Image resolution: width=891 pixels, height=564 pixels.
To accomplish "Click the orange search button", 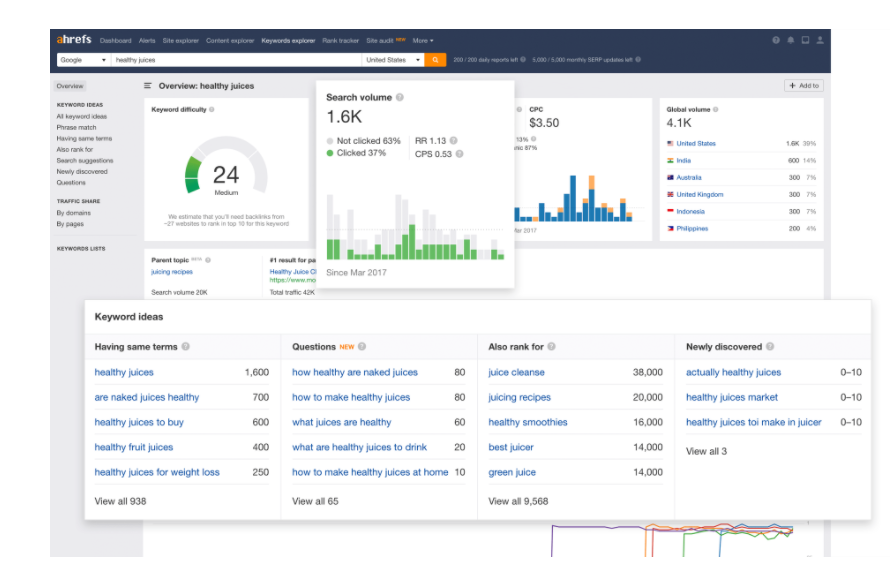I will (x=435, y=60).
